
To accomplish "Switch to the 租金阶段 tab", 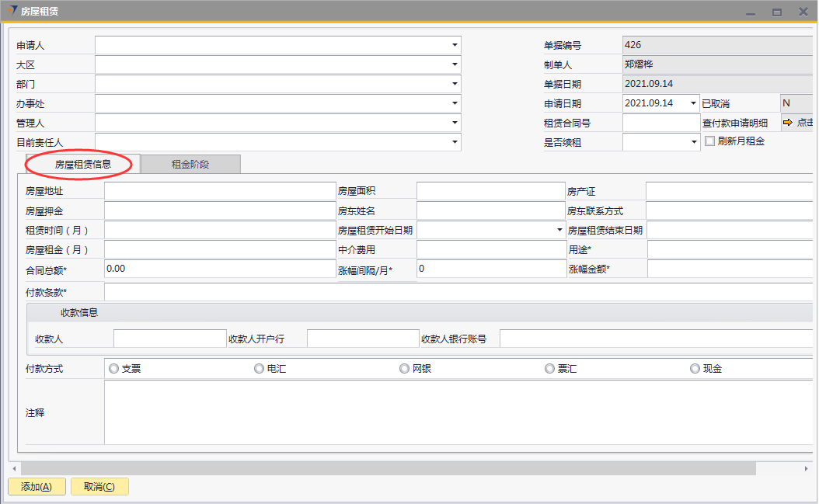I will (190, 164).
